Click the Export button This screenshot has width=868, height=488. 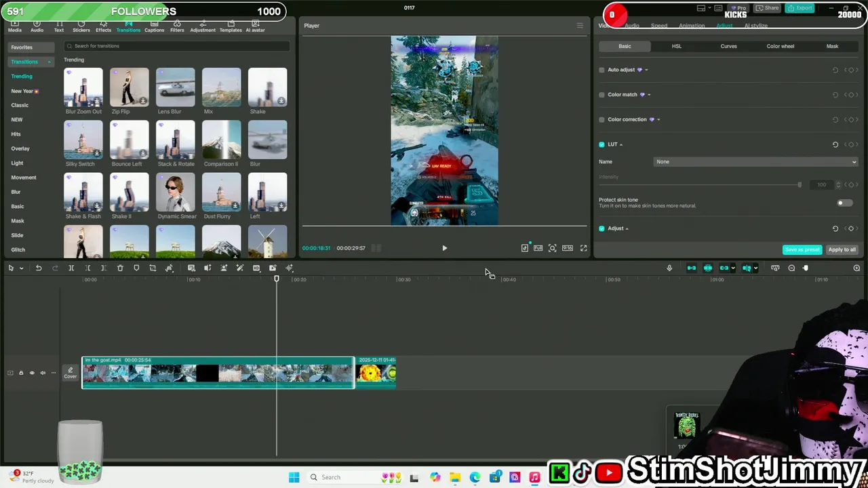[800, 8]
